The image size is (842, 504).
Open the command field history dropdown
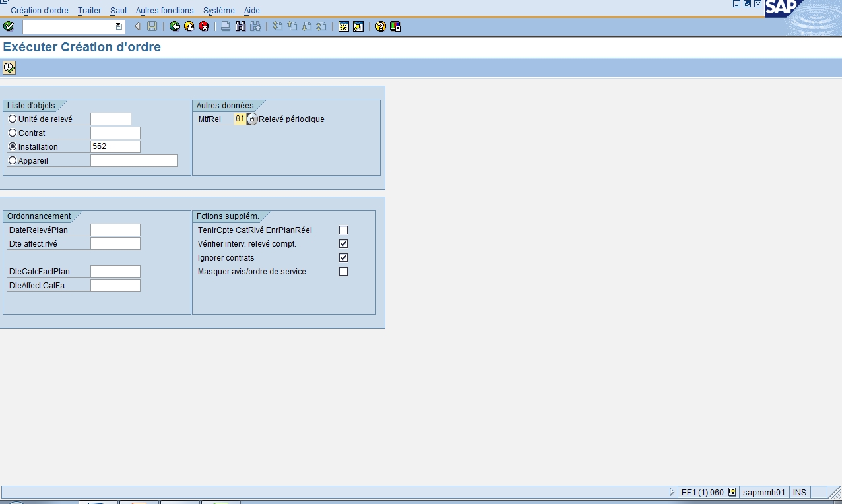tap(119, 26)
